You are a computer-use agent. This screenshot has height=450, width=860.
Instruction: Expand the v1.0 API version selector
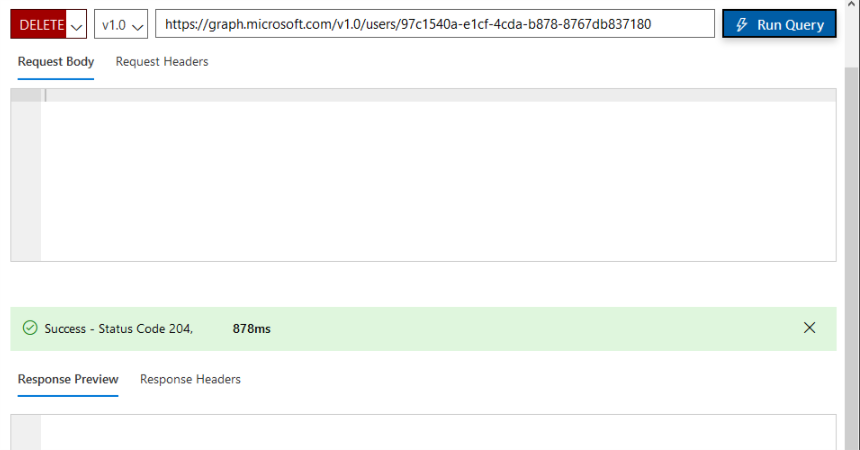121,24
